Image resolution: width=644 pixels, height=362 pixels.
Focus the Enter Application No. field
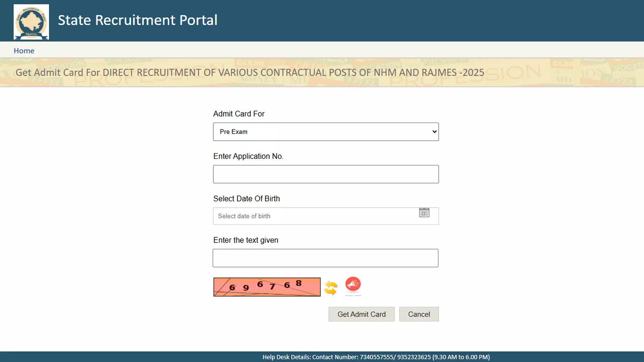click(x=326, y=174)
